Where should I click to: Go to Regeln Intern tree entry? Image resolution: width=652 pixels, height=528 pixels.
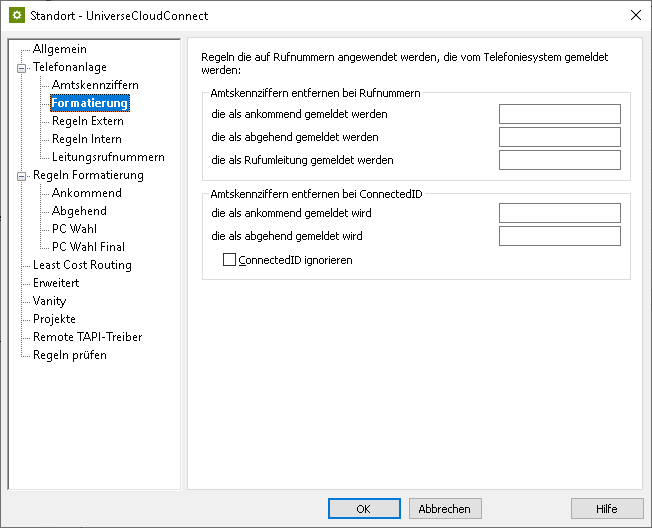(86, 139)
